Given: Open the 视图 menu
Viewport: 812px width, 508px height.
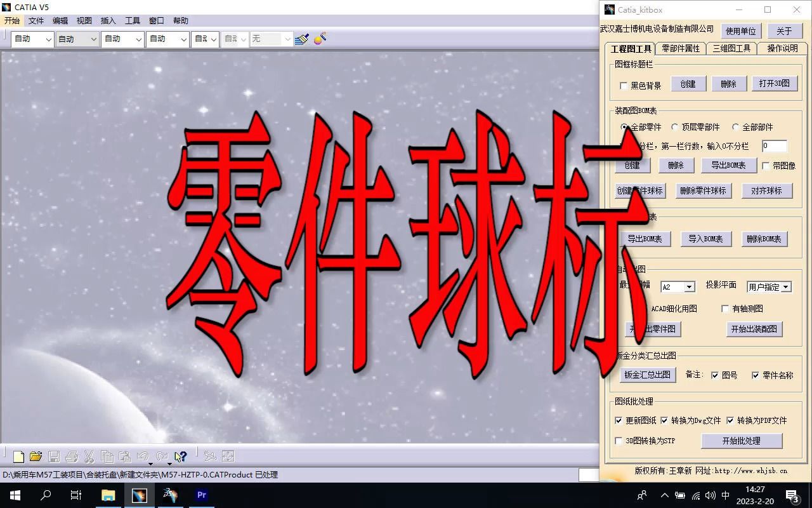Looking at the screenshot, I should [x=84, y=21].
